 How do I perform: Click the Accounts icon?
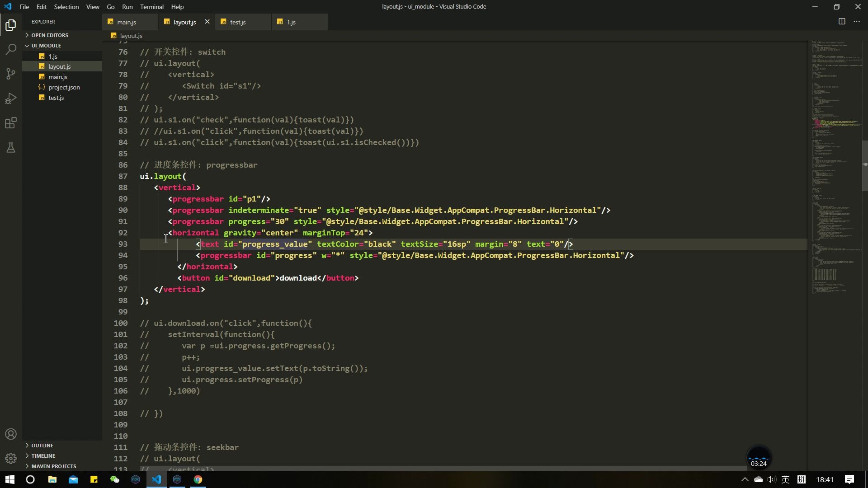tap(11, 434)
